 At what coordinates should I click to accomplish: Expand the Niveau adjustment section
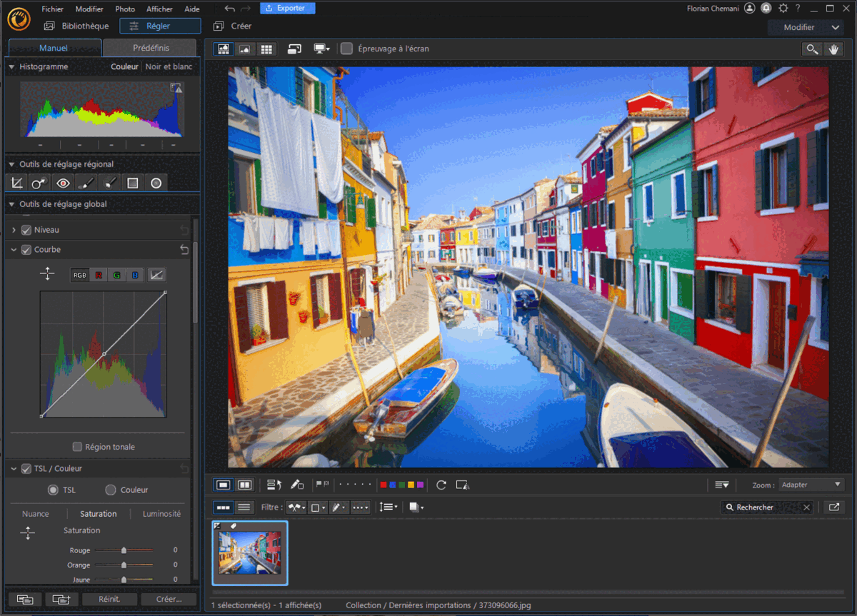coord(14,229)
